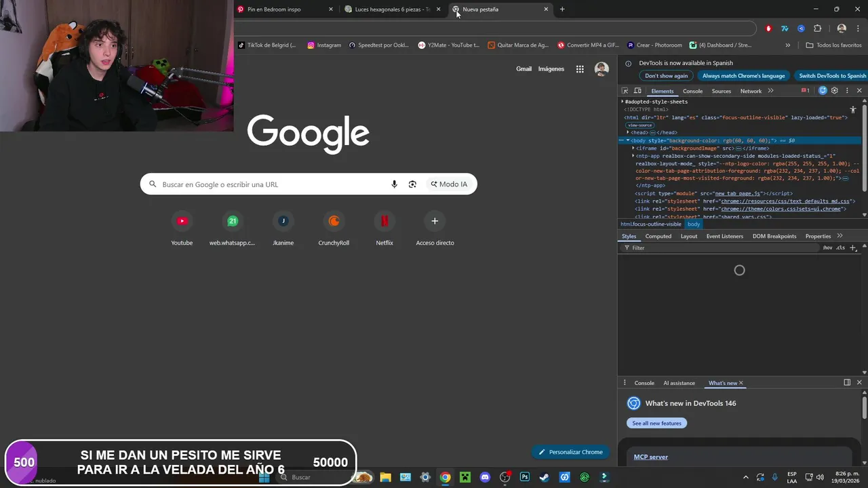Expand the #adopted-style-sheets node

tap(623, 102)
